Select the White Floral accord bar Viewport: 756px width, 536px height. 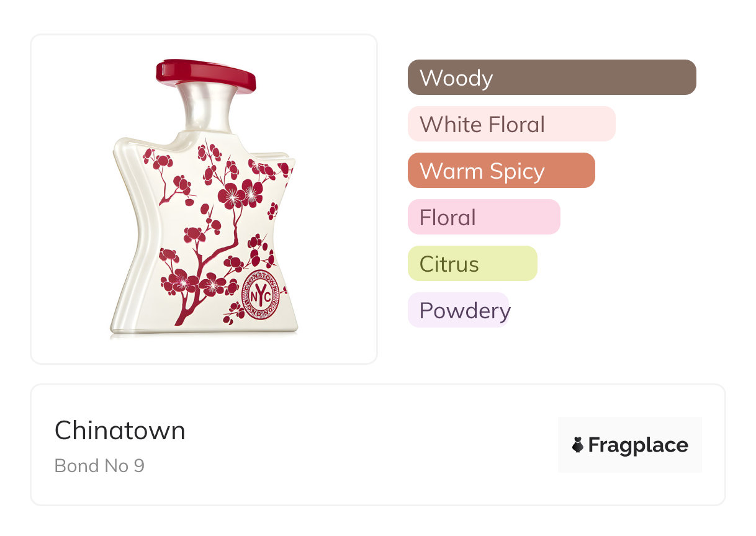pyautogui.click(x=511, y=124)
